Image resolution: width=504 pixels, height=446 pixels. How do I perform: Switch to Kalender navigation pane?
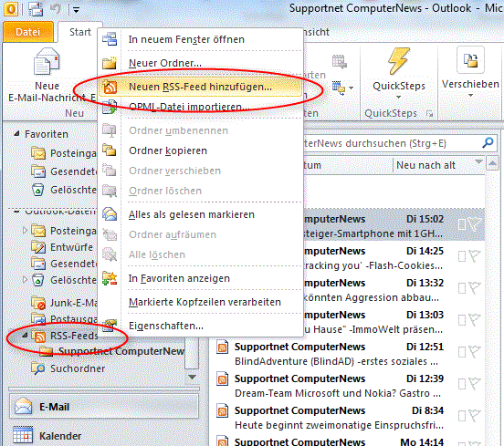(104, 436)
